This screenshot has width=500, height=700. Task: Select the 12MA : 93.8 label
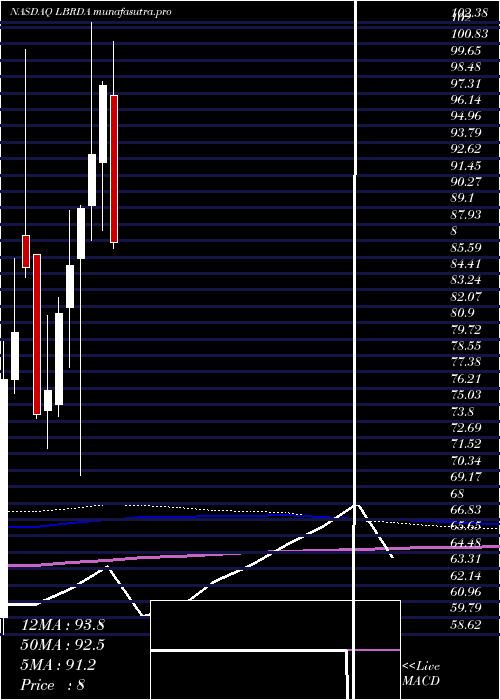click(62, 625)
